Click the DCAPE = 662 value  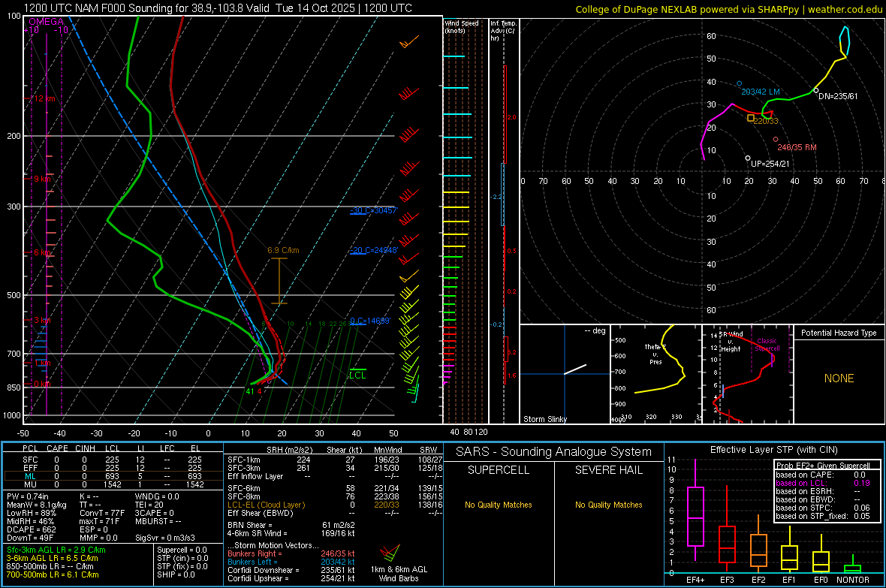tap(31, 529)
